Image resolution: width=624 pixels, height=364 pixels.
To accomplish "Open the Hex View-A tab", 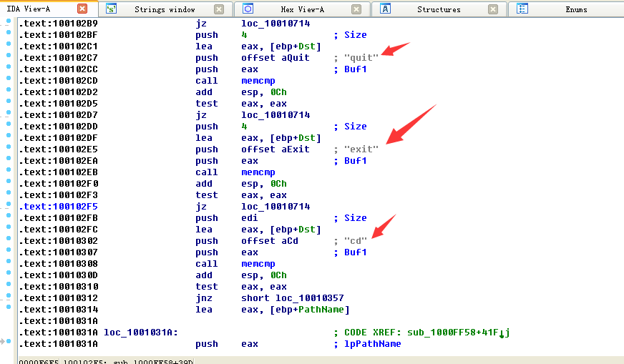I will tap(303, 9).
